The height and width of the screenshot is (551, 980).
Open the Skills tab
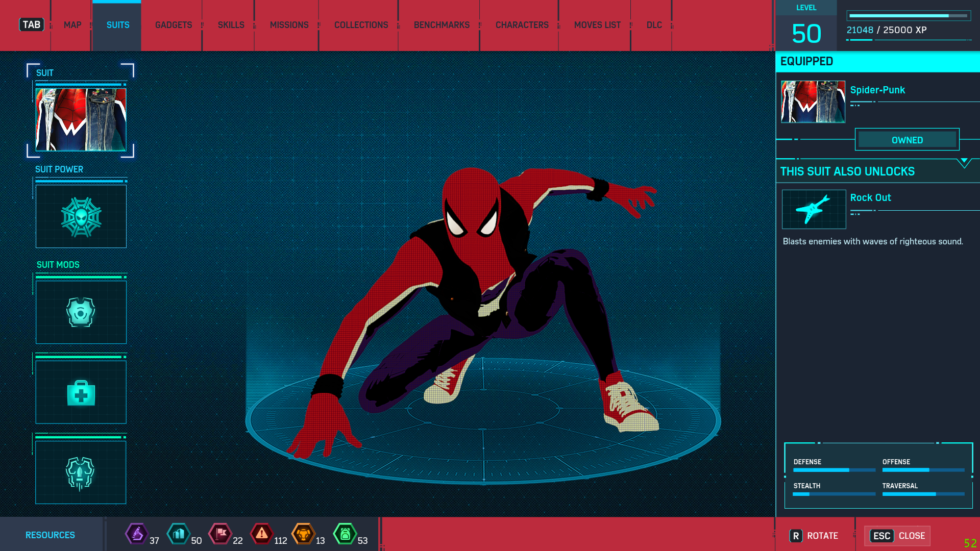tap(231, 25)
